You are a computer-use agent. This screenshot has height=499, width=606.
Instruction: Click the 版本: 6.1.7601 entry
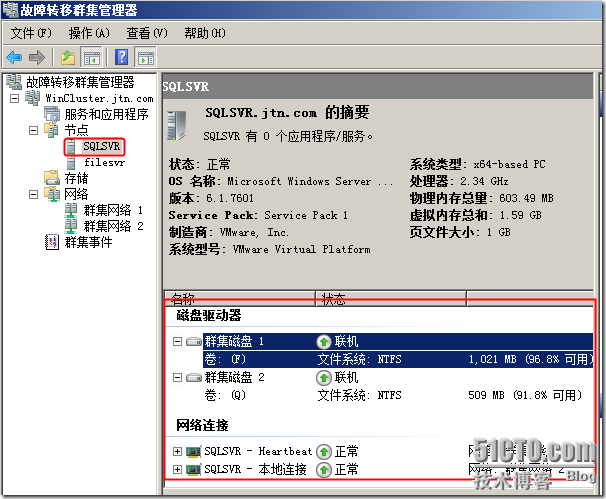211,198
